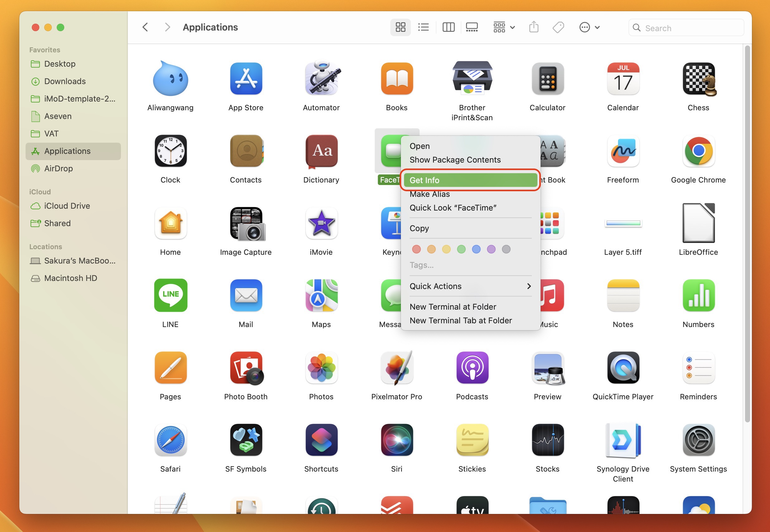Select the Google Chrome app icon
The height and width of the screenshot is (532, 770).
[x=698, y=151]
